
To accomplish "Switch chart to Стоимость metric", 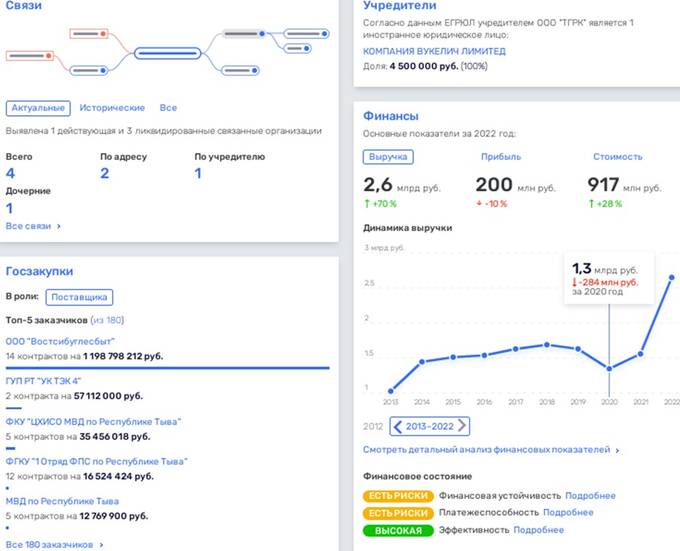I will pyautogui.click(x=617, y=157).
